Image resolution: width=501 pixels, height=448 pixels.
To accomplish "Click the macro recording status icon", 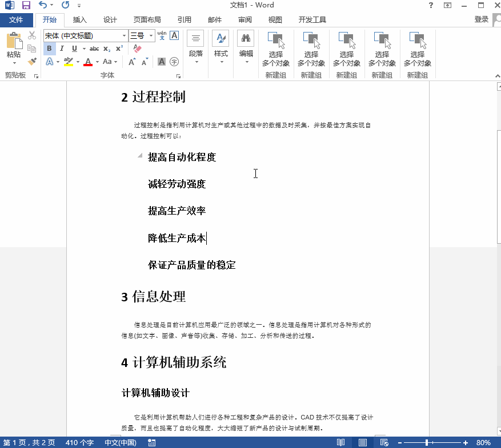I will pos(152,442).
